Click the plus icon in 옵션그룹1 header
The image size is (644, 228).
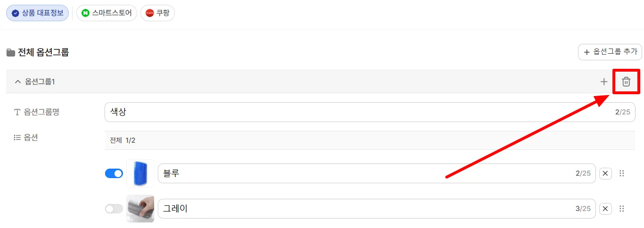pos(604,82)
